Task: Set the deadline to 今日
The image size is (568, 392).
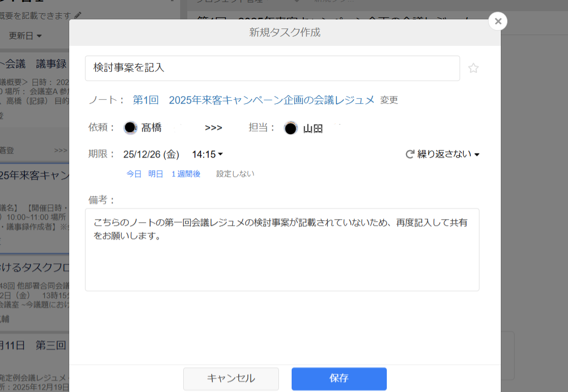Action: pos(133,173)
